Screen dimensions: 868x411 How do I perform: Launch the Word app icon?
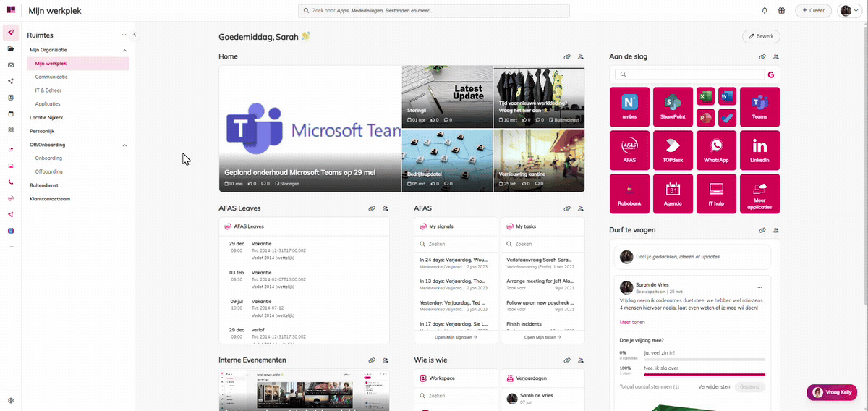click(x=727, y=96)
